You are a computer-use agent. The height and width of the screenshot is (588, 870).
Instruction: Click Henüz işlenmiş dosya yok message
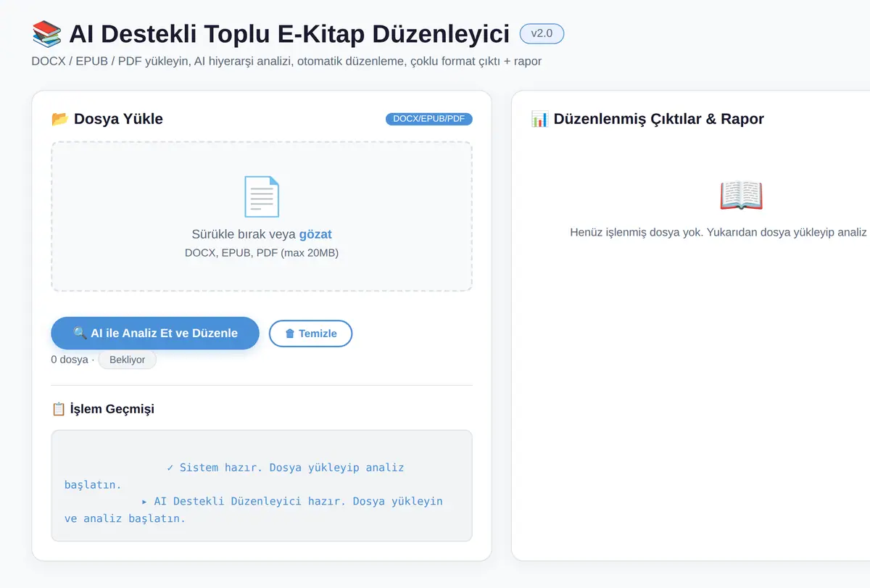click(x=719, y=232)
